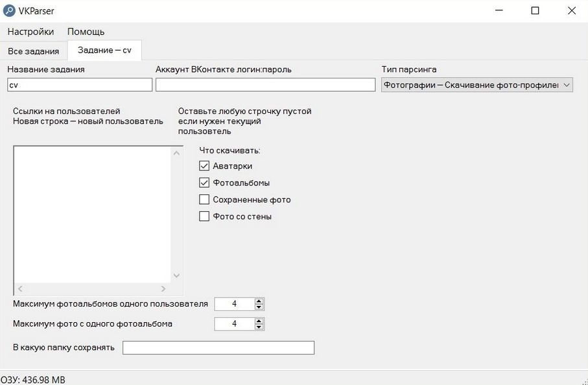Open the Настройки menu
Screen dimensions: 588x385
(30, 32)
